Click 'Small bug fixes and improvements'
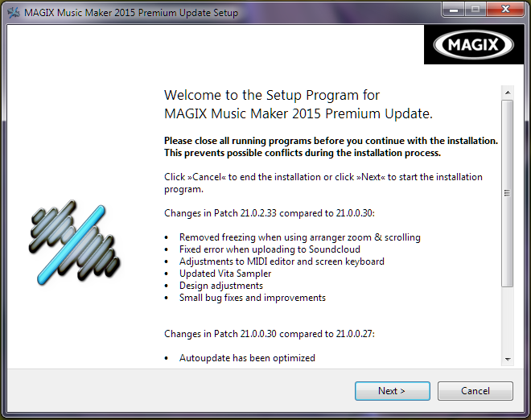The width and height of the screenshot is (531, 420). 253,298
